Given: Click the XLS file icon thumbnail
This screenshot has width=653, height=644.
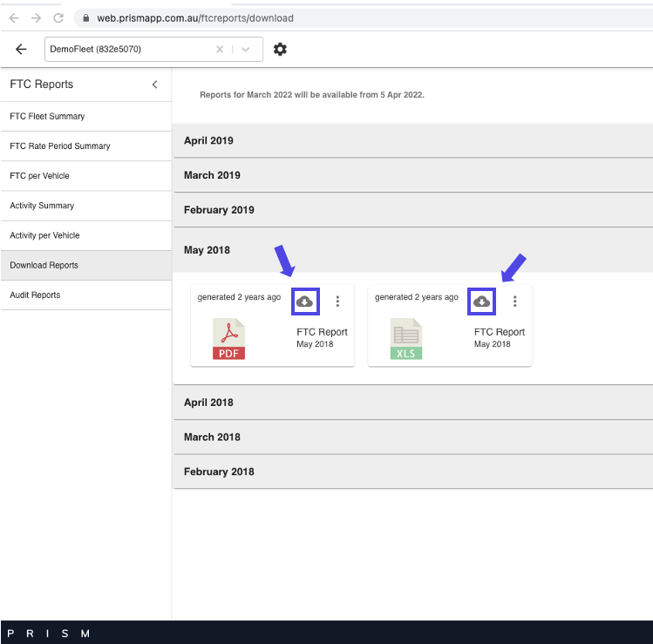Looking at the screenshot, I should (406, 339).
